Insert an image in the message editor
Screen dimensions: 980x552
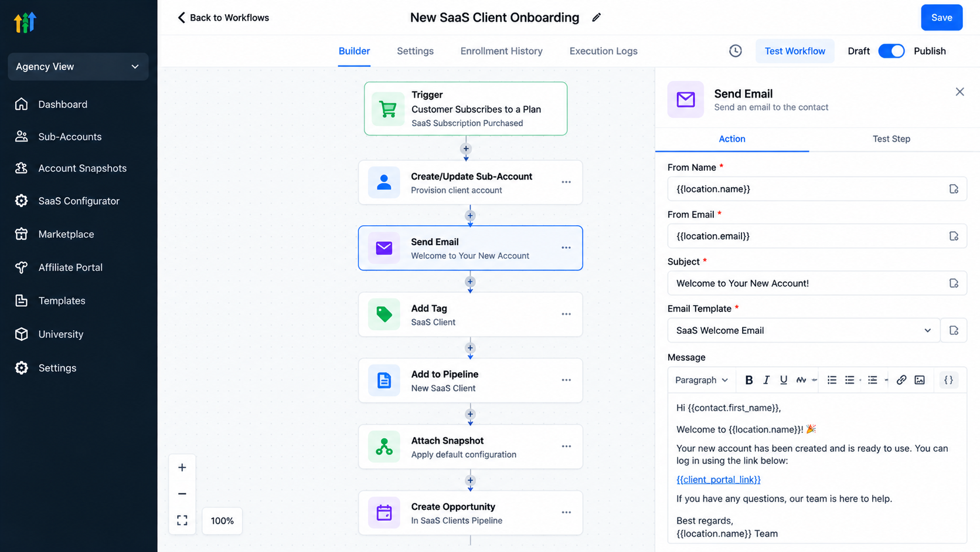coord(920,380)
